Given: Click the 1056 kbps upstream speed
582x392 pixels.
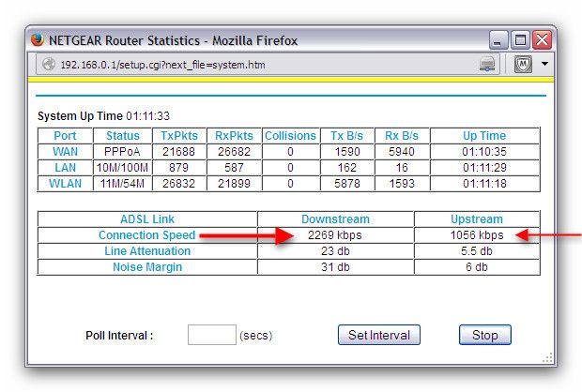Looking at the screenshot, I should click(477, 235).
